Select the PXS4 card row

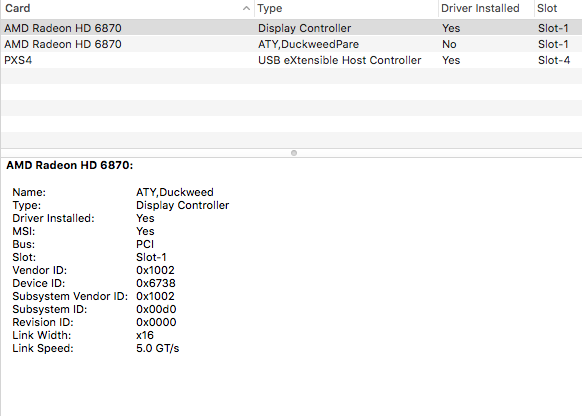(x=291, y=60)
